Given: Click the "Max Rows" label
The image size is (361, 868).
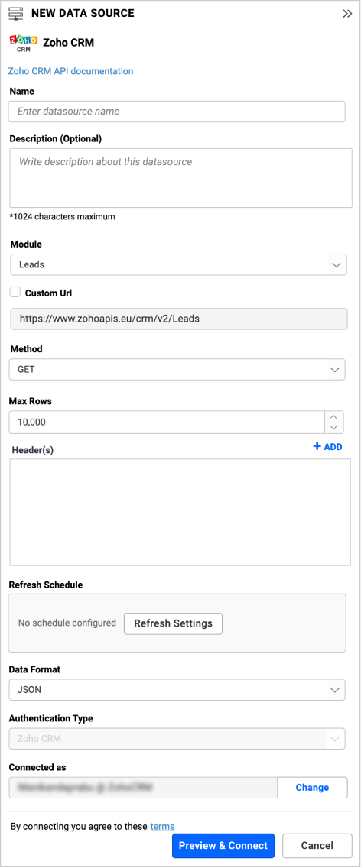Looking at the screenshot, I should 31,401.
